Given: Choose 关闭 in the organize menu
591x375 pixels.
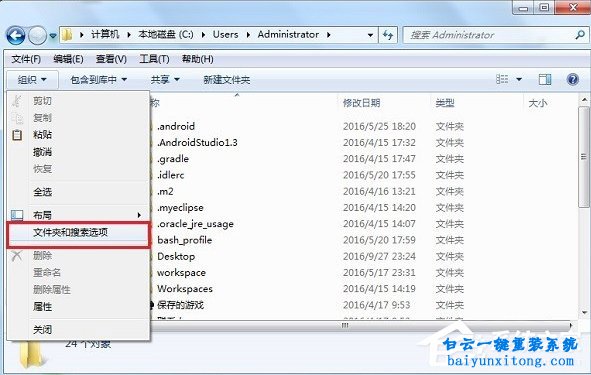Looking at the screenshot, I should click(42, 330).
